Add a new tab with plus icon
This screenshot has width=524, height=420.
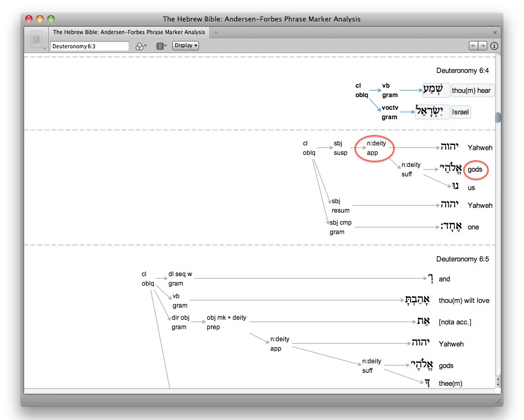pos(216,33)
